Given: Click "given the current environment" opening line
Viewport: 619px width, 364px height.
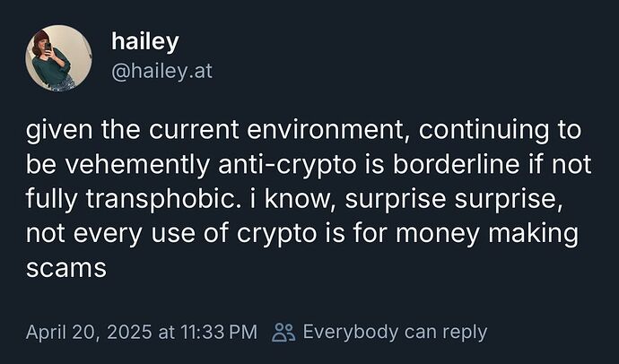Looking at the screenshot, I should tap(217, 131).
